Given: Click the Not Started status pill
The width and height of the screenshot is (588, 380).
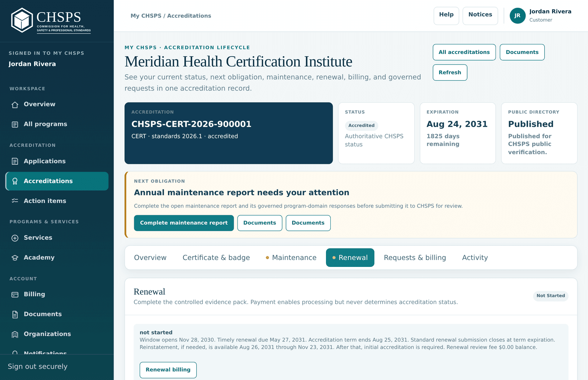Looking at the screenshot, I should tap(551, 296).
